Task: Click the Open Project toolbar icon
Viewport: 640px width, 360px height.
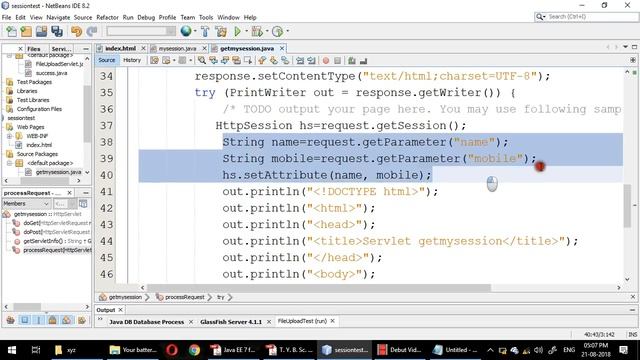Action: pos(41,31)
